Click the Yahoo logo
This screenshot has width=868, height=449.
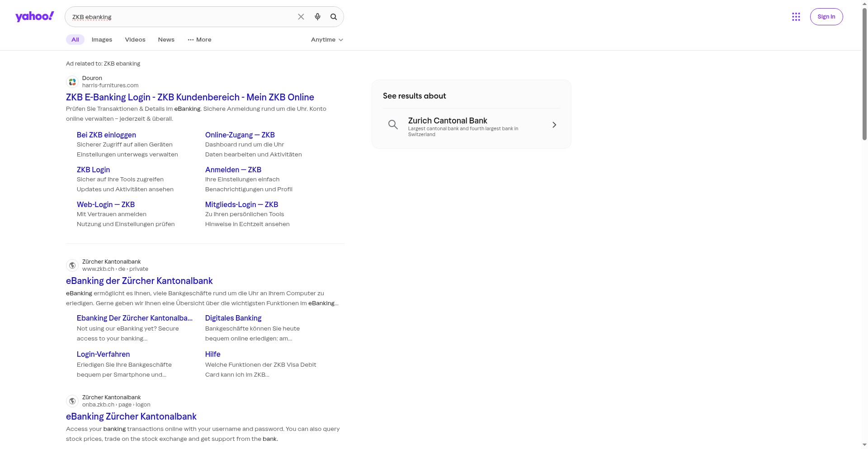(35, 17)
